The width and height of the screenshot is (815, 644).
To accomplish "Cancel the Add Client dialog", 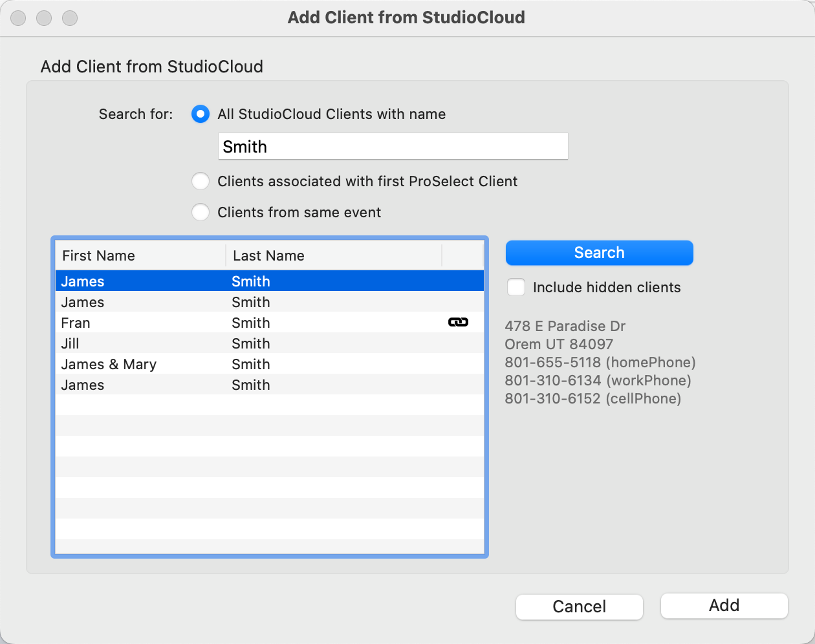I will (579, 606).
